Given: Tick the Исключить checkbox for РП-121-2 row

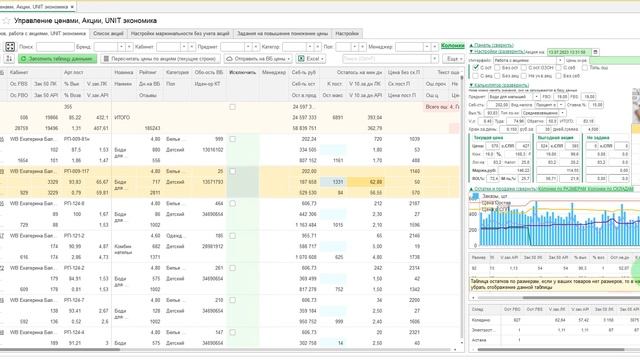Looking at the screenshot, I should (x=232, y=236).
